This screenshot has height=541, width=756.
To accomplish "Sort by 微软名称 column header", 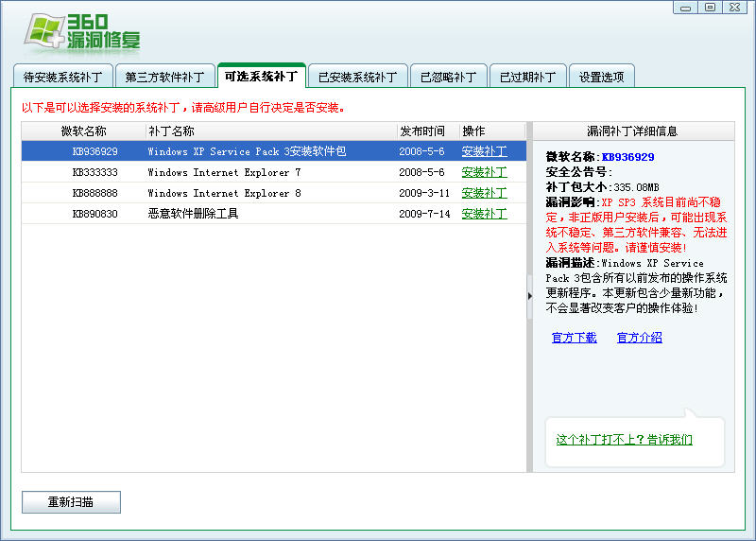I will [83, 131].
